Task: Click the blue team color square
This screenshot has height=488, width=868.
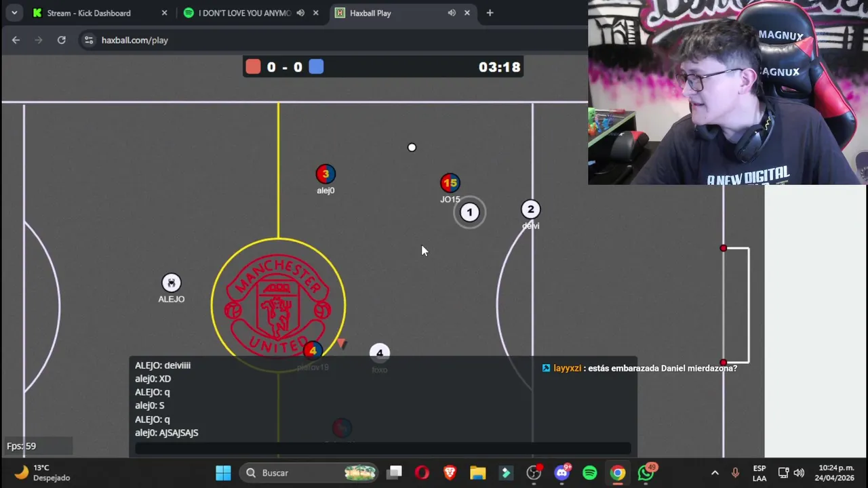Action: pyautogui.click(x=316, y=66)
